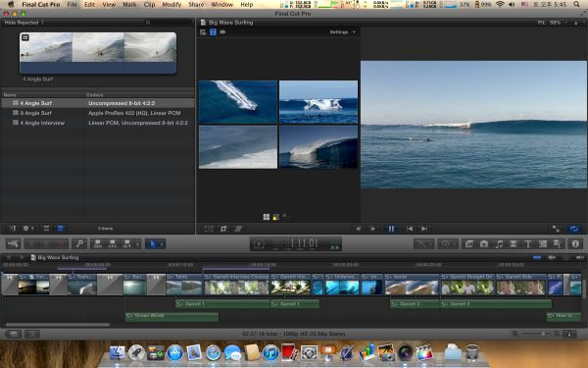Screen dimensions: 588x368
Task: Open the Photos browser camera icon
Action: pyautogui.click(x=484, y=244)
